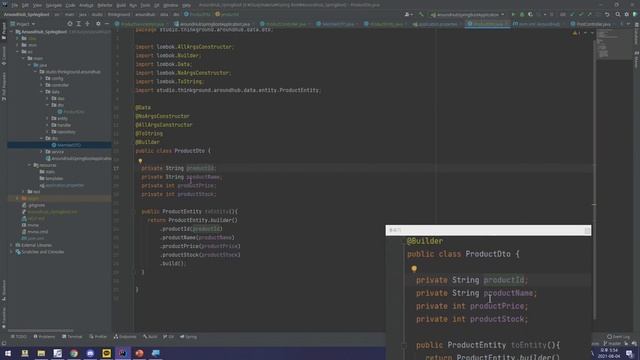Open Windows Start menu
This screenshot has height=360, width=640.
point(8,353)
